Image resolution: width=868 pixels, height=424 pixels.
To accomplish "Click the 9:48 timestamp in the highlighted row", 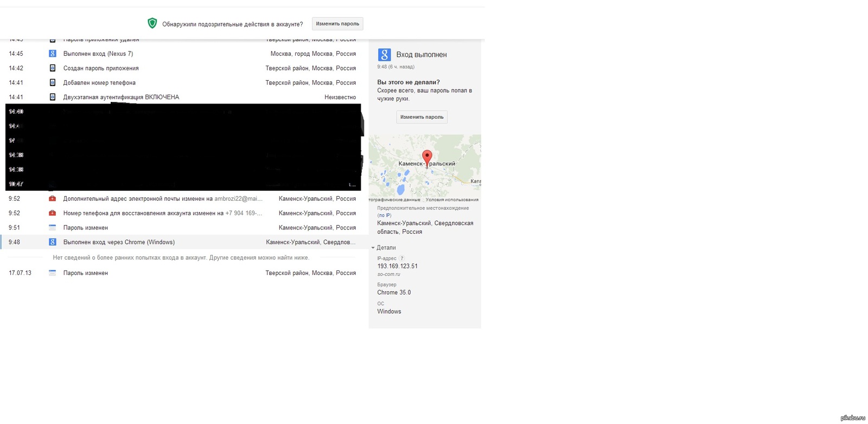I will [x=14, y=242].
